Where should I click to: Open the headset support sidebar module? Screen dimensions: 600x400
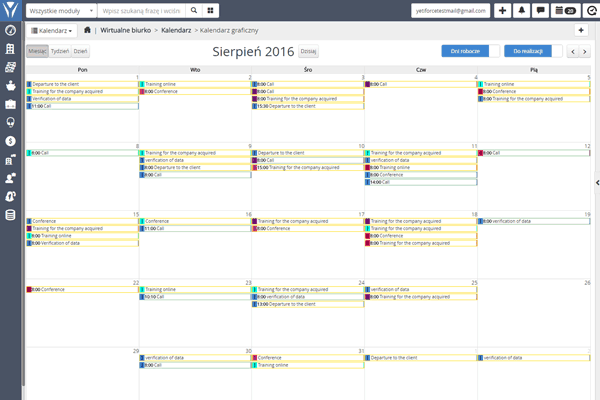coord(10,121)
